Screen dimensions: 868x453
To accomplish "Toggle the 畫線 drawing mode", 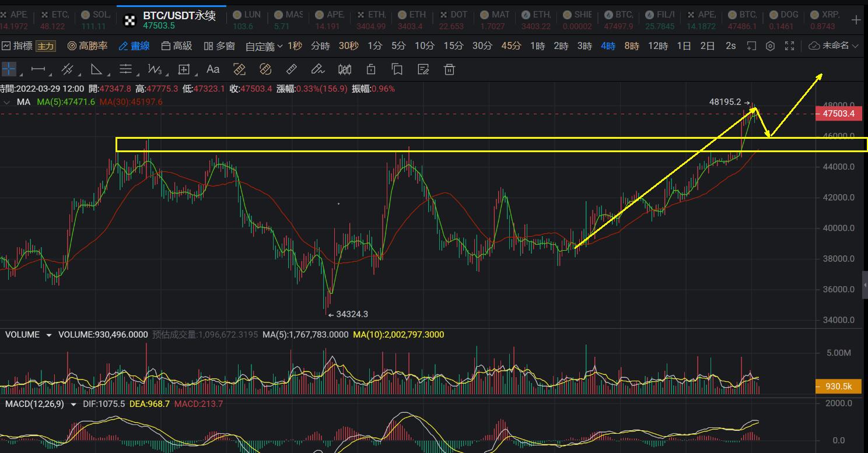I will 134,46.
